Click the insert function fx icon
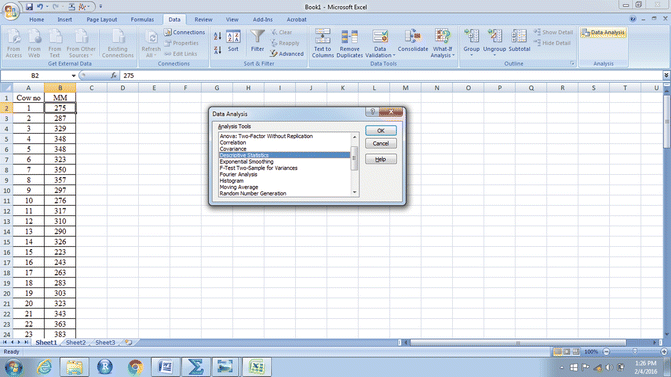This screenshot has width=671, height=377. (x=113, y=75)
